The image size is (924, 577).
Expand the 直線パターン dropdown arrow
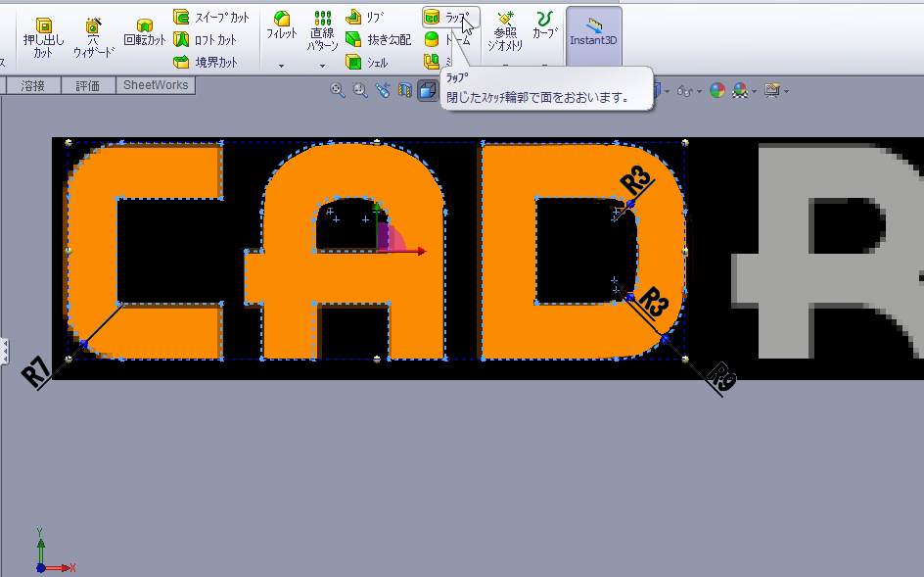(322, 67)
